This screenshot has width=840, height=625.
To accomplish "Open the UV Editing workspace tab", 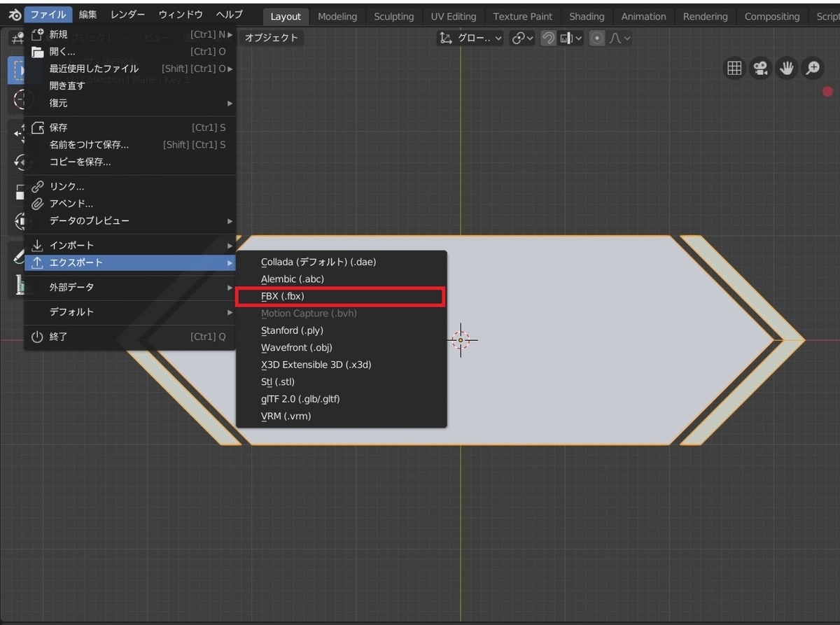I will coord(454,16).
